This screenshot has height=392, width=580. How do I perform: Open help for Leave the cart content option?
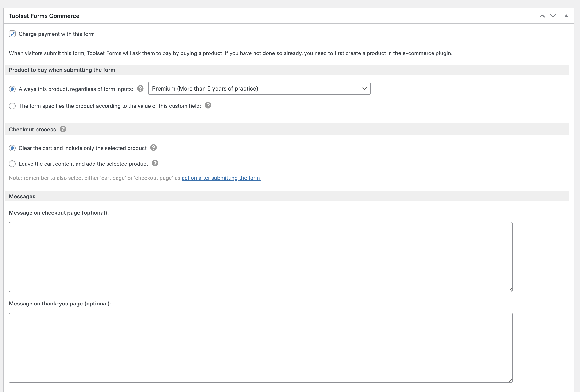pyautogui.click(x=155, y=163)
